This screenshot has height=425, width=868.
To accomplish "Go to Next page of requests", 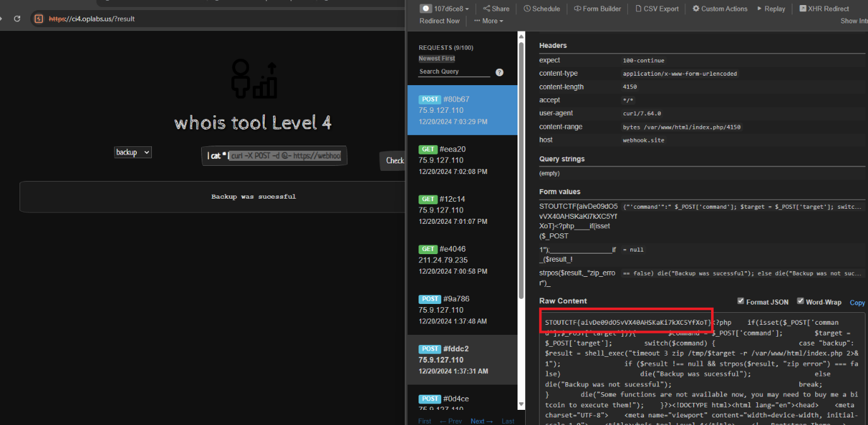I will 482,421.
